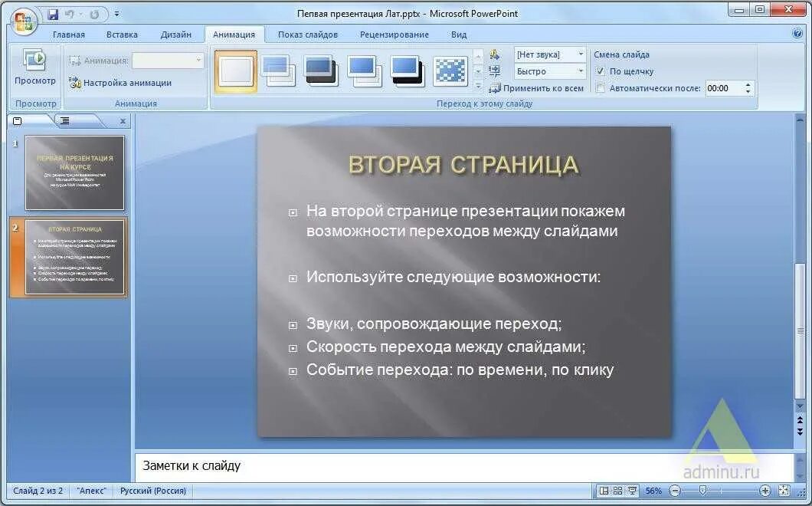This screenshot has height=506, width=812.
Task: Open the Быстро speed dropdown
Action: coord(550,71)
